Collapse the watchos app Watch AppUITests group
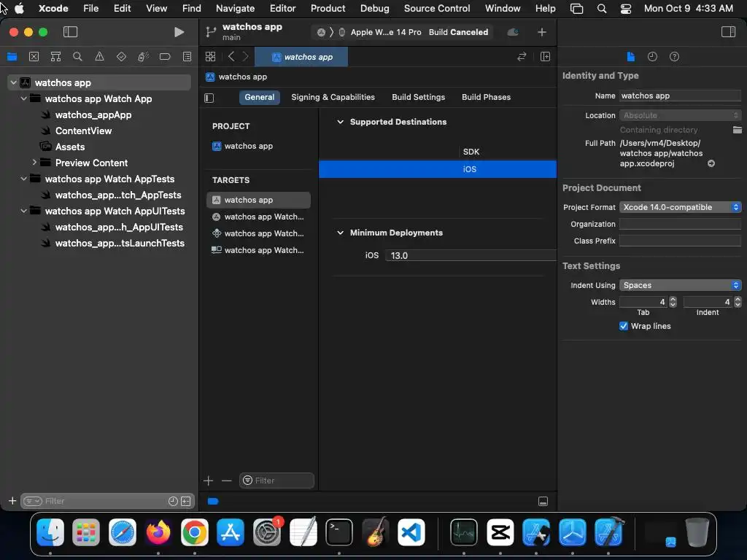Image resolution: width=747 pixels, height=560 pixels. [24, 211]
